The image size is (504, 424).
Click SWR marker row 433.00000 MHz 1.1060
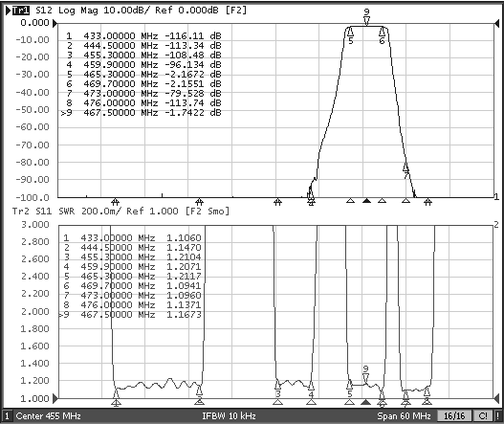coord(132,237)
